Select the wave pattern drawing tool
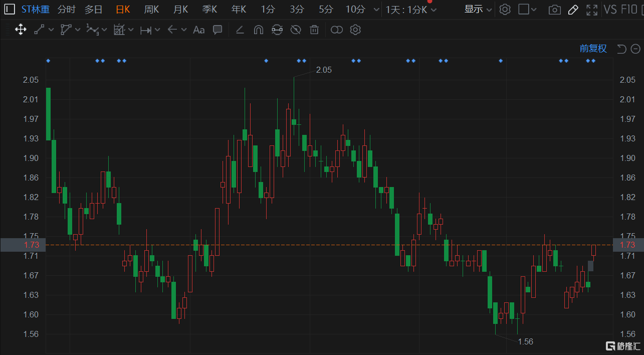 pyautogui.click(x=92, y=30)
